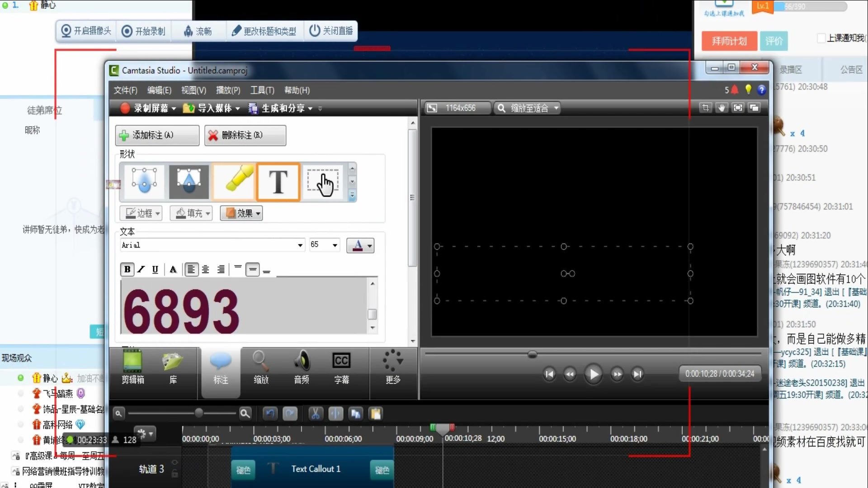Align callout text center
This screenshot has width=868, height=488.
206,269
